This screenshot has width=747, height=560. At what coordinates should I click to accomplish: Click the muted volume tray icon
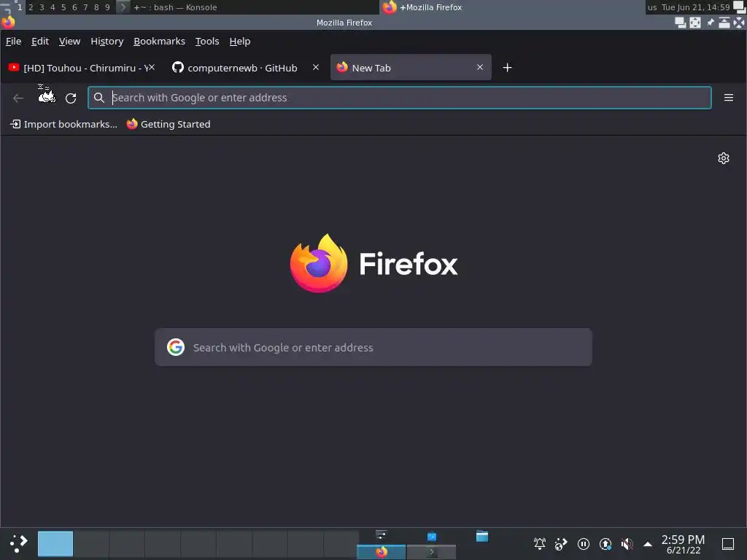click(627, 543)
